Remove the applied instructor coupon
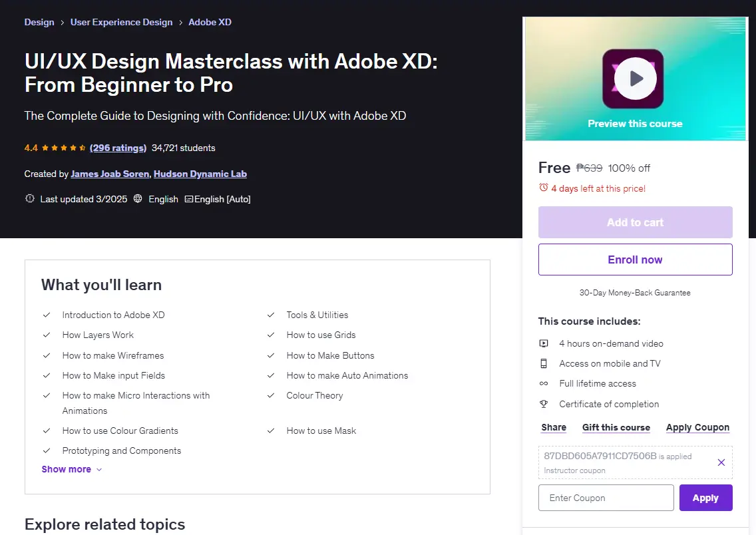This screenshot has width=756, height=535. click(721, 462)
